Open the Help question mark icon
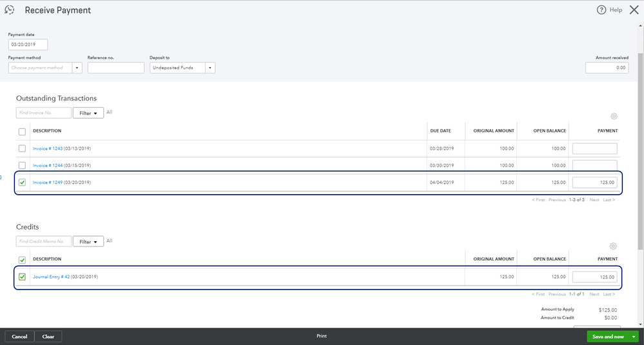 [601, 10]
